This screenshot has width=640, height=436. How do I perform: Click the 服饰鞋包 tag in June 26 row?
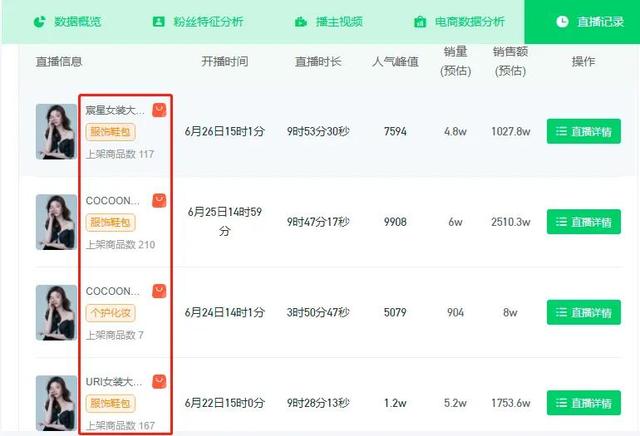click(x=110, y=132)
